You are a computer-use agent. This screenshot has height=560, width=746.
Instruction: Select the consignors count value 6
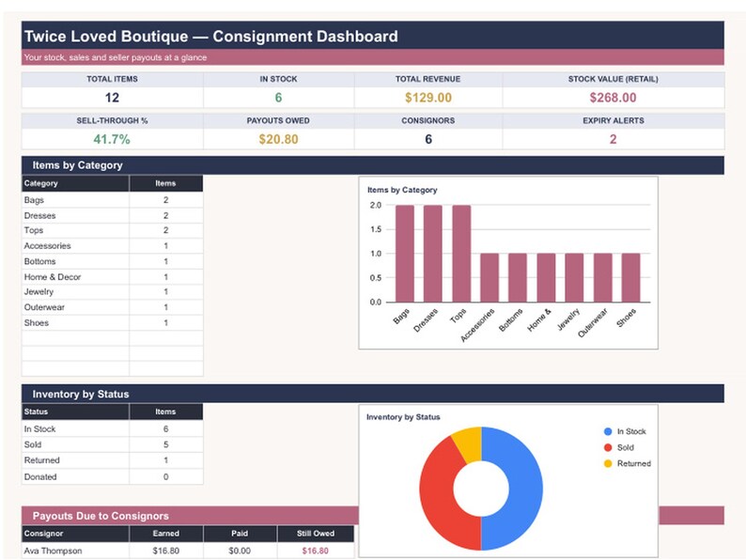428,139
